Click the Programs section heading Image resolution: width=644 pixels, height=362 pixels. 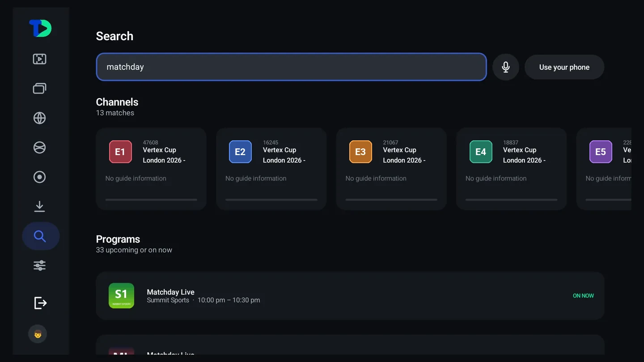point(118,239)
